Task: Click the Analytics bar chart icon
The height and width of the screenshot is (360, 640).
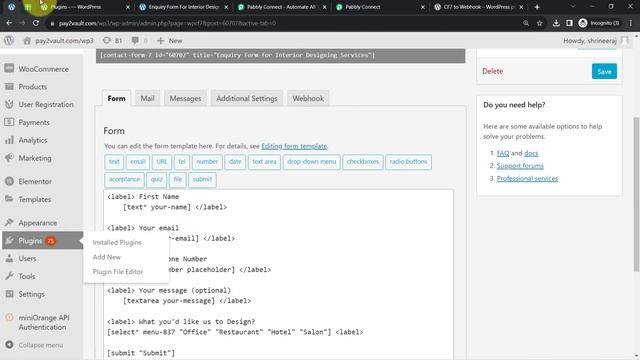Action: click(x=9, y=140)
